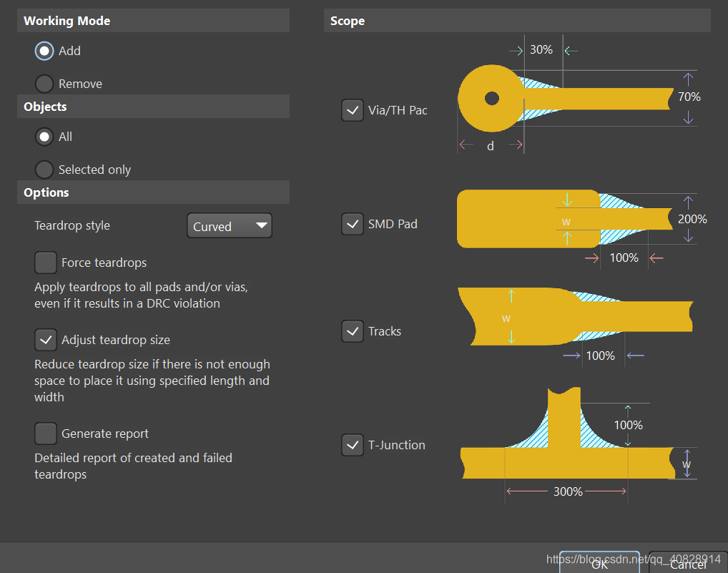Click the 'Apply teardrops to all pads' description

(141, 295)
